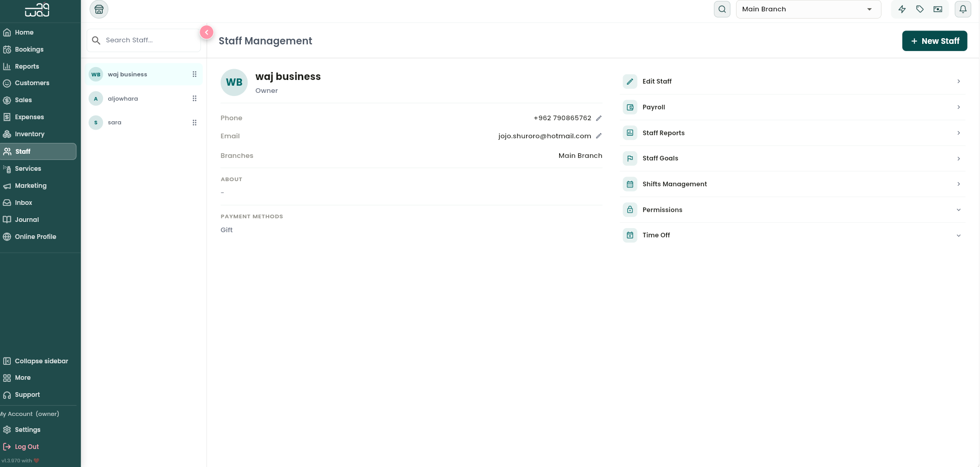Viewport: 980px width, 467px height.
Task: Click the search icon in staff search
Action: click(96, 40)
